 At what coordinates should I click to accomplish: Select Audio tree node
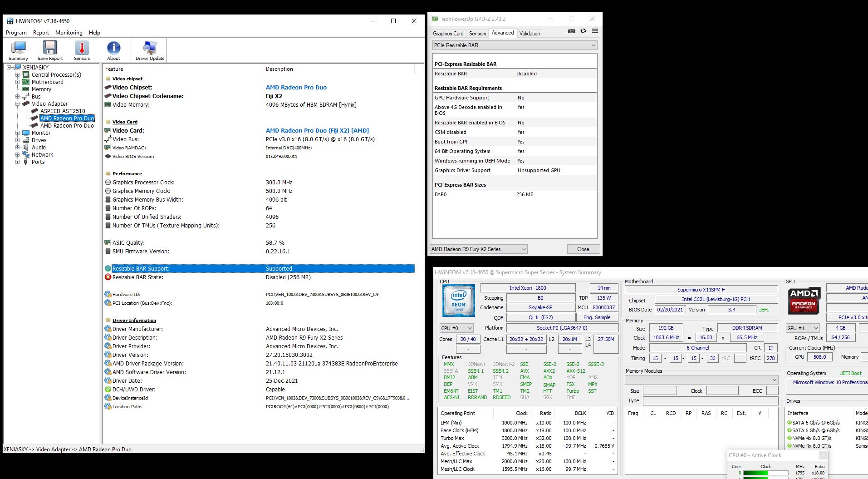(39, 147)
